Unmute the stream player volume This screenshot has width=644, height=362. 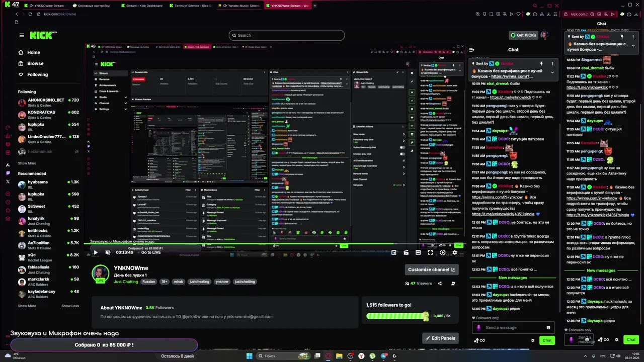[108, 252]
